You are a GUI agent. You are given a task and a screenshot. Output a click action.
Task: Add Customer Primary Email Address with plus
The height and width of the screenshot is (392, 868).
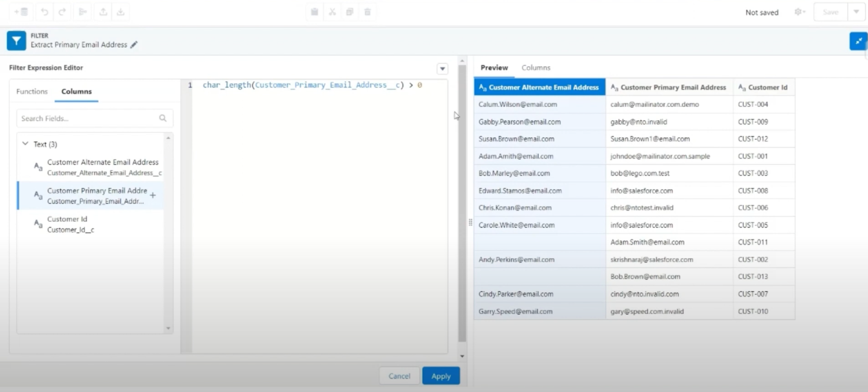[153, 195]
